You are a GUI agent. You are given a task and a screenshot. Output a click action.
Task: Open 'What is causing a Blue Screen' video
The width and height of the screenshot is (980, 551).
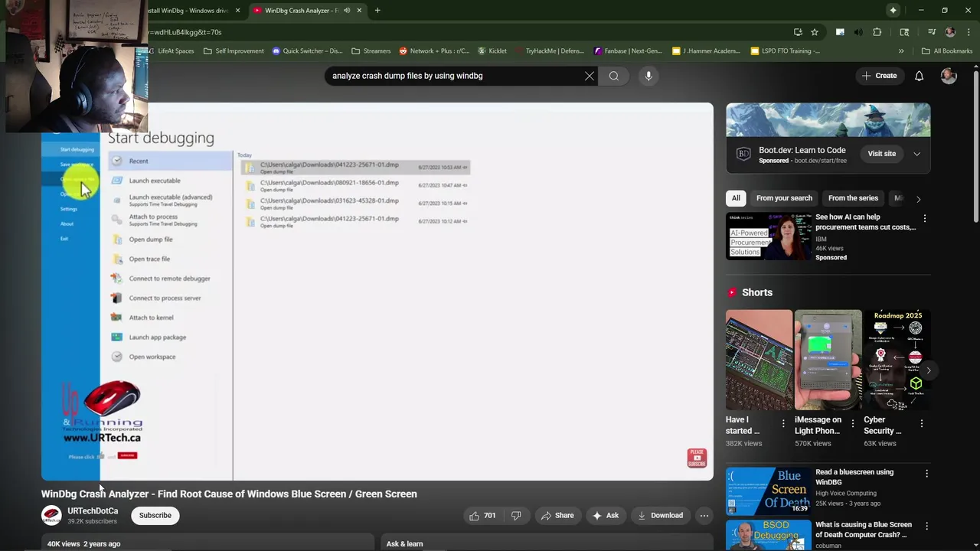(864, 530)
